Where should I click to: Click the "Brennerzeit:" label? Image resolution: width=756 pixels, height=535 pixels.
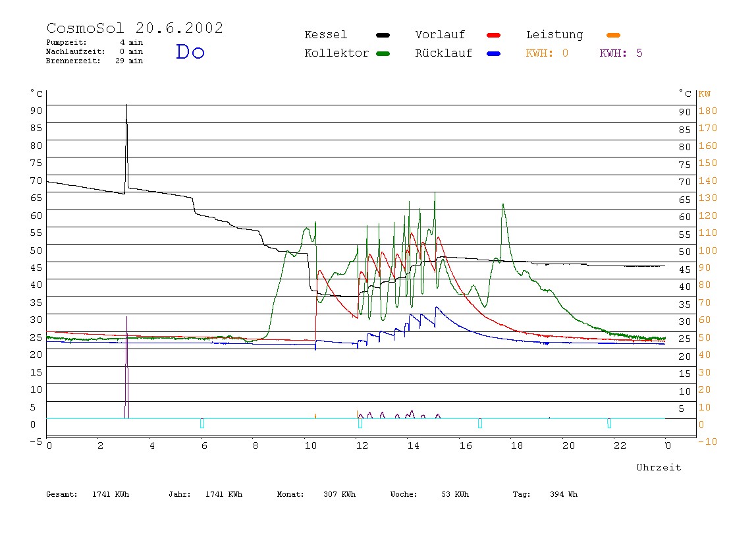point(73,61)
